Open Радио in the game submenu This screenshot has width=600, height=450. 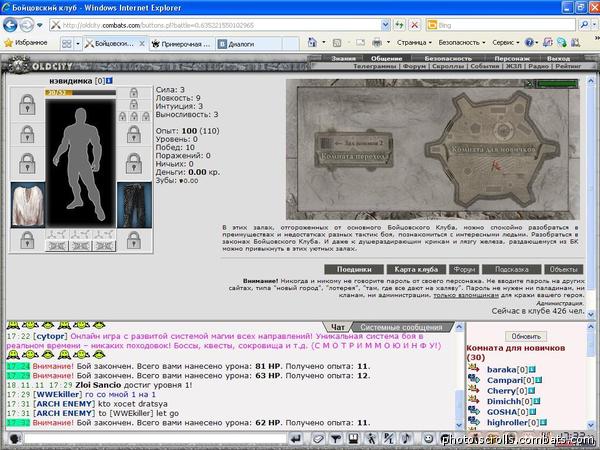coord(539,66)
